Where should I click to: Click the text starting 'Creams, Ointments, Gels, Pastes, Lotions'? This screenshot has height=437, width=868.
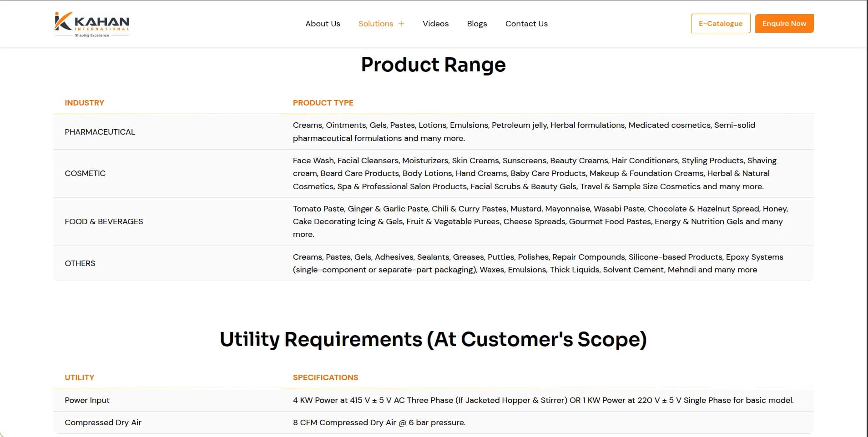tap(524, 131)
